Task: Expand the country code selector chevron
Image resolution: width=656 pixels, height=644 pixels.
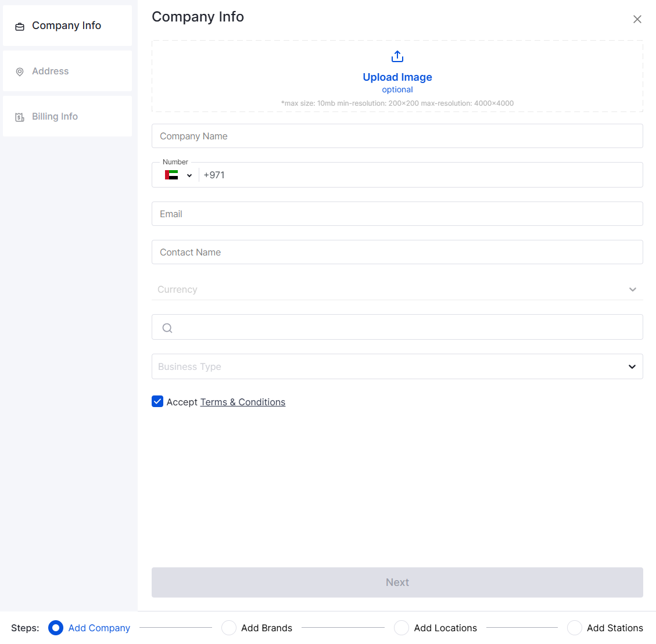Action: point(189,175)
